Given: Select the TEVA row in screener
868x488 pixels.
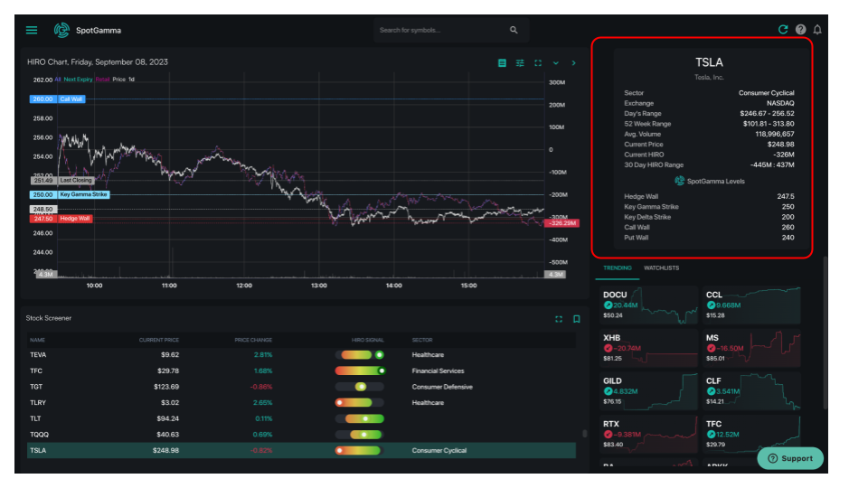Looking at the screenshot, I should (x=302, y=354).
